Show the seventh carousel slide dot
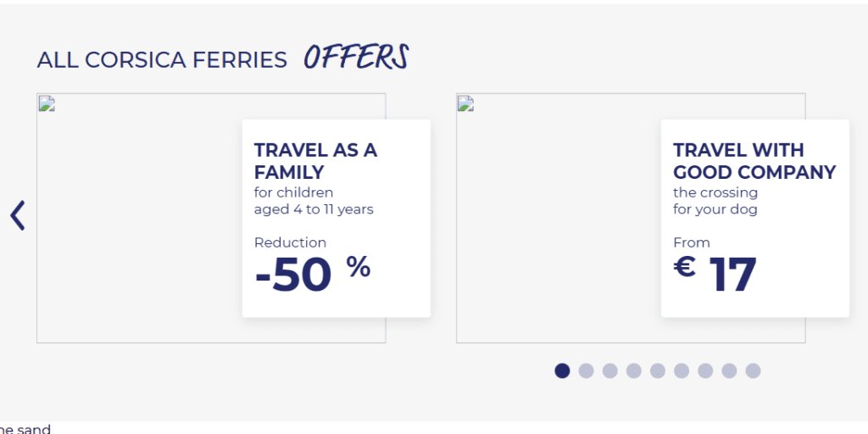Screen dimensions: 868x434 tap(704, 370)
